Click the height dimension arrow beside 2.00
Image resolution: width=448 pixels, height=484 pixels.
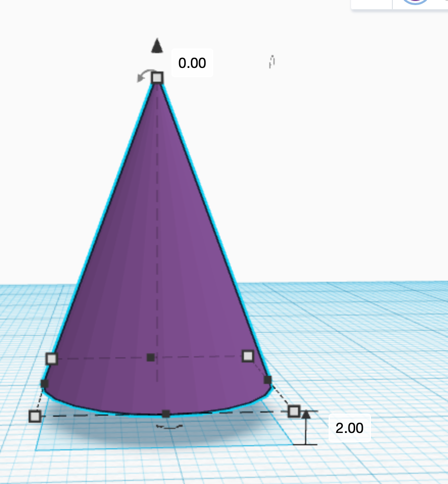[x=306, y=428]
